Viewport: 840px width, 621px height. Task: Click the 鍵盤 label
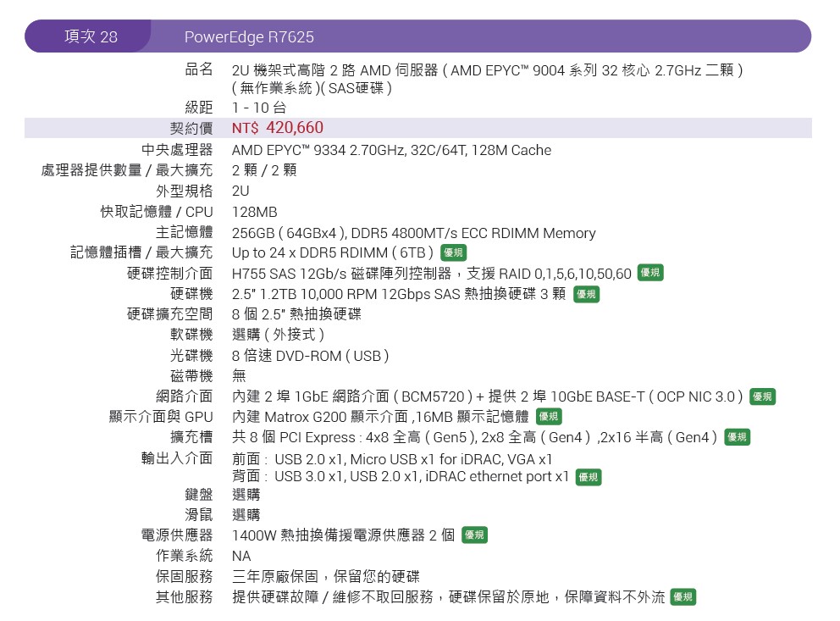pyautogui.click(x=199, y=495)
